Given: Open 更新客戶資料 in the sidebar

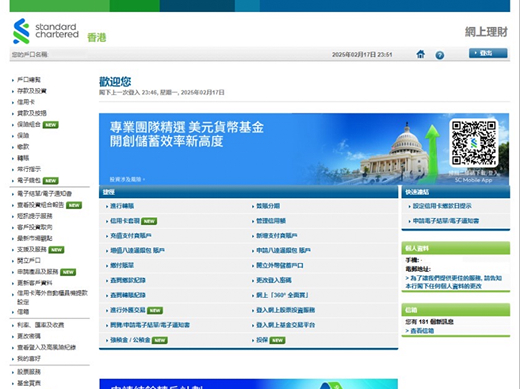Looking at the screenshot, I should tap(35, 283).
